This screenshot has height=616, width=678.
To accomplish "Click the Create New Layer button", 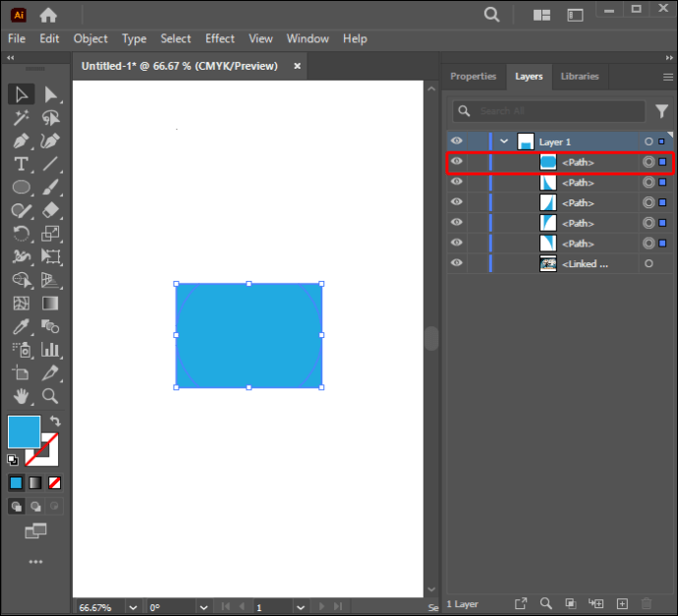I will (x=622, y=603).
